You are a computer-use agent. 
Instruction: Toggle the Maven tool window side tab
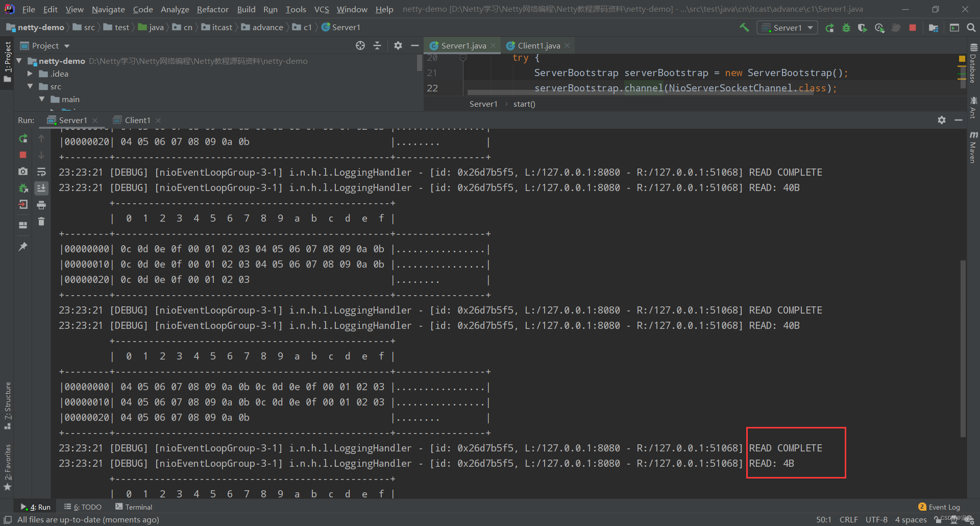[x=973, y=147]
